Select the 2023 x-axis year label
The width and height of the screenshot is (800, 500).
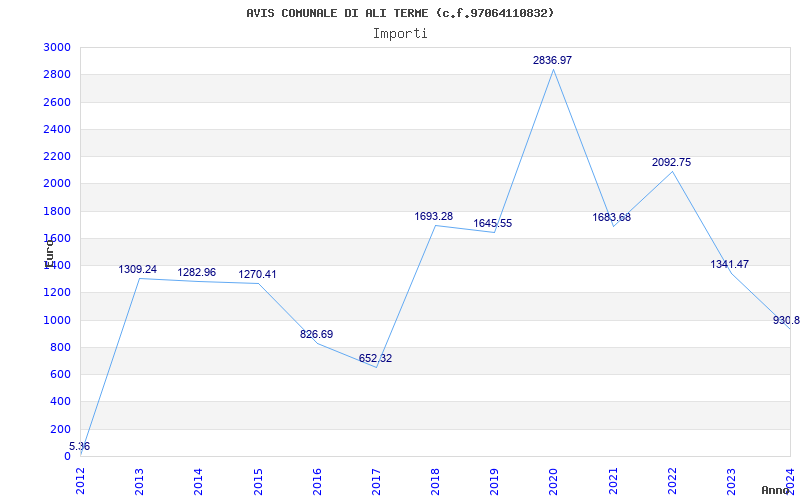pyautogui.click(x=731, y=481)
